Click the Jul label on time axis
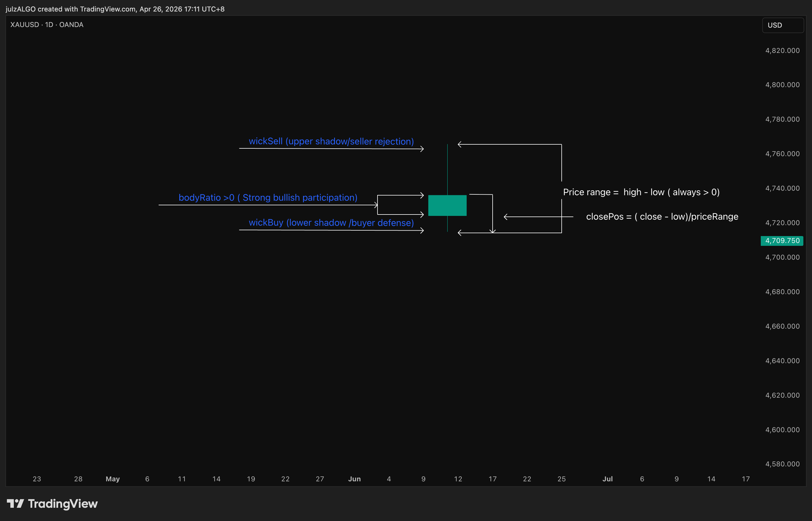This screenshot has height=521, width=812. 608,479
